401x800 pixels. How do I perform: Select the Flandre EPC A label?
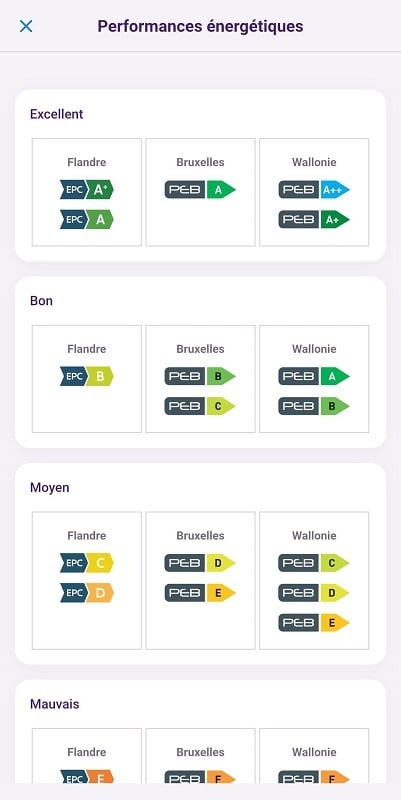coord(87,219)
